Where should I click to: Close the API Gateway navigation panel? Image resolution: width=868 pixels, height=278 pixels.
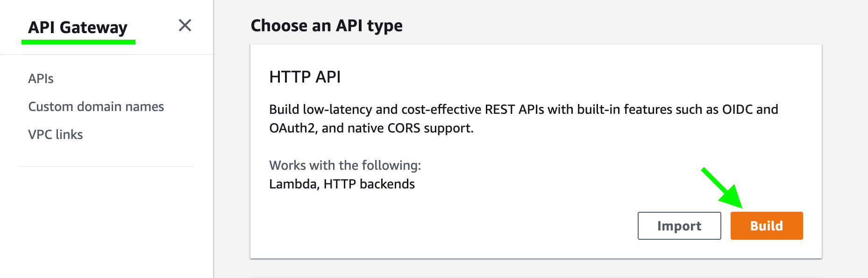click(185, 25)
